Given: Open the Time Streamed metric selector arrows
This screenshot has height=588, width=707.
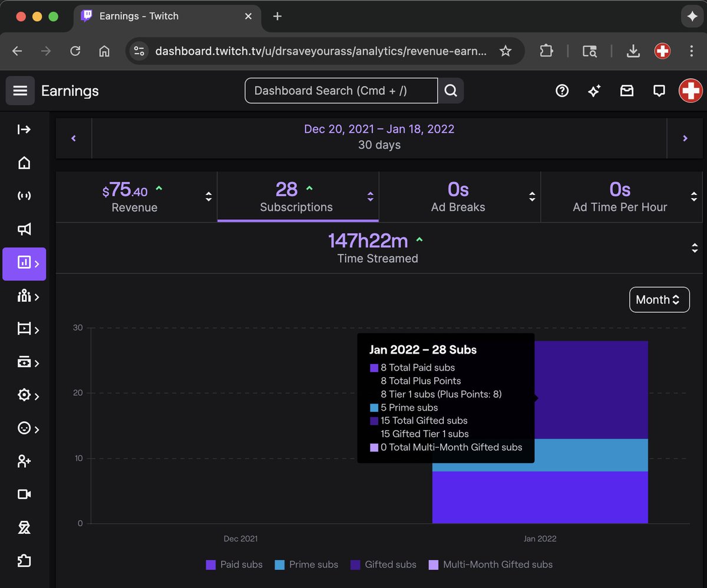Looking at the screenshot, I should tap(694, 248).
